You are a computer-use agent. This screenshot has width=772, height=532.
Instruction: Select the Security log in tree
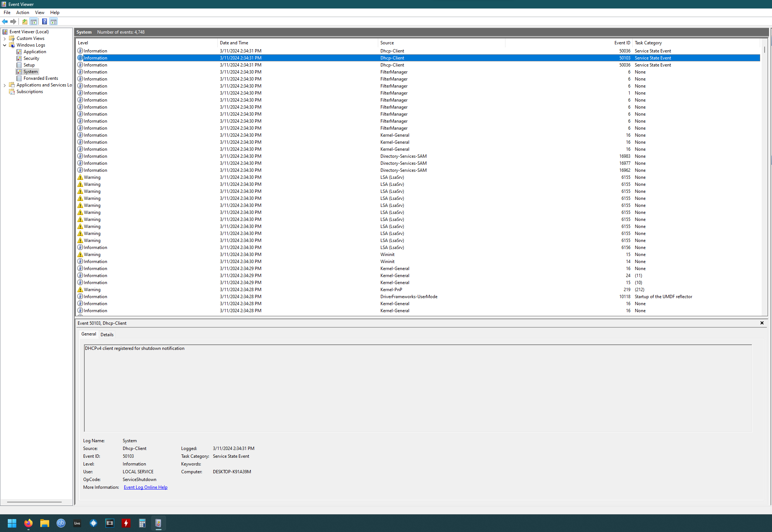click(x=31, y=58)
